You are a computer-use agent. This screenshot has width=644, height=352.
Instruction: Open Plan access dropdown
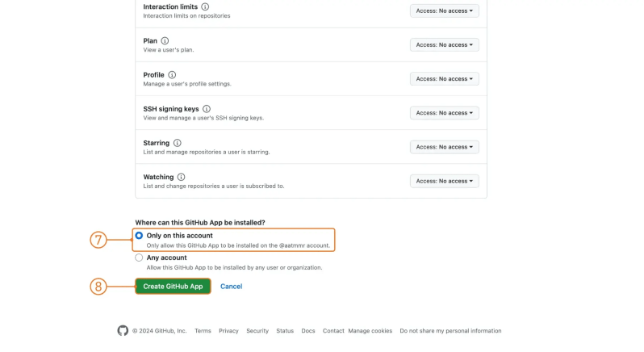pos(445,44)
